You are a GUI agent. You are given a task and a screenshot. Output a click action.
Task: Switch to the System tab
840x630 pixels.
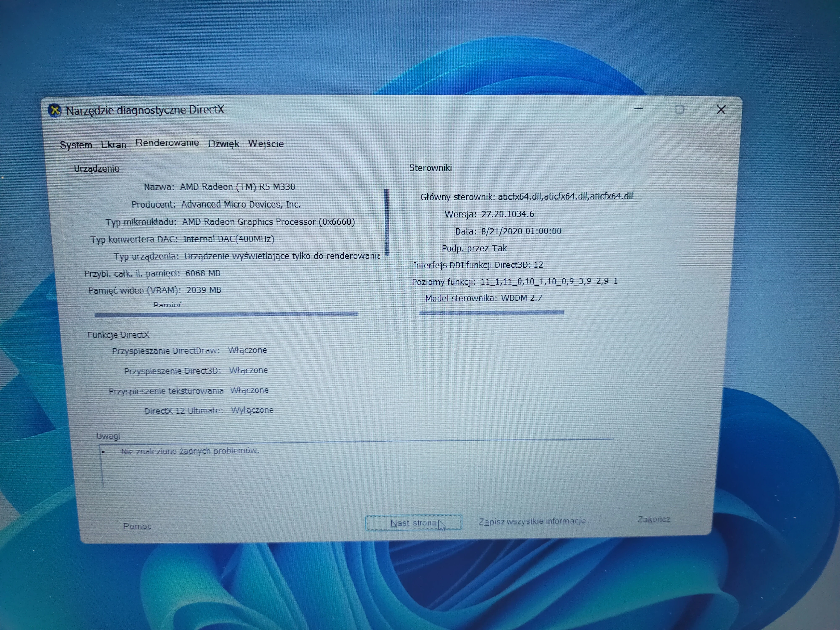(76, 145)
